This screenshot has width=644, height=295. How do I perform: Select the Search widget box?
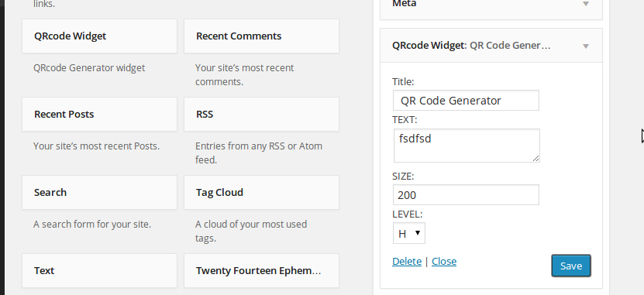(x=99, y=193)
